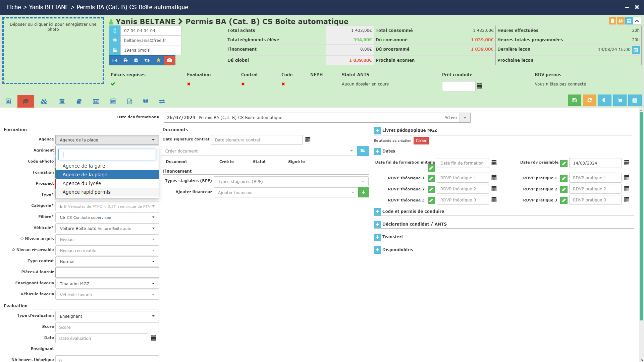Open the Types stagiaires (BPF) dropdown

(x=291, y=181)
